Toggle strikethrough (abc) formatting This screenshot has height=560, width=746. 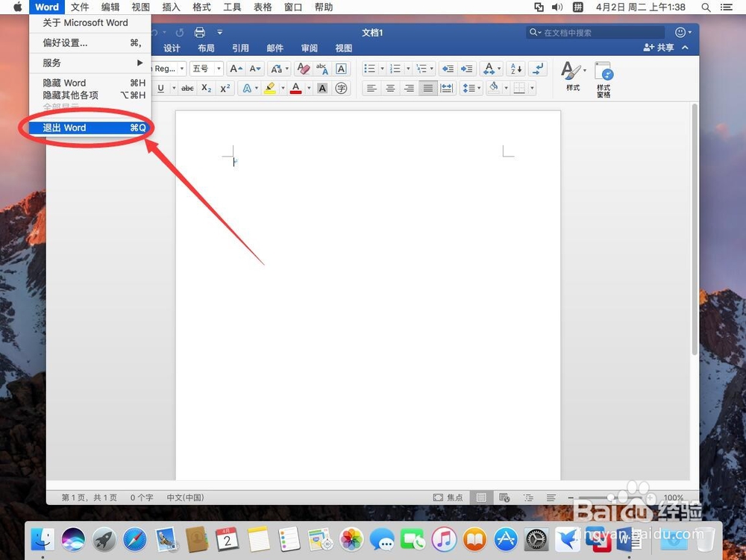click(x=187, y=89)
